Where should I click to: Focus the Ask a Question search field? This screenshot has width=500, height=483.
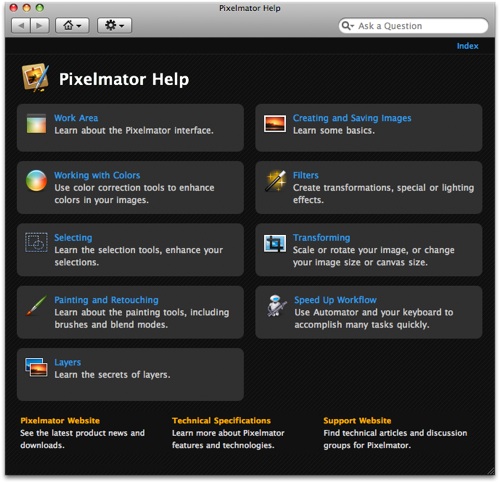(413, 26)
